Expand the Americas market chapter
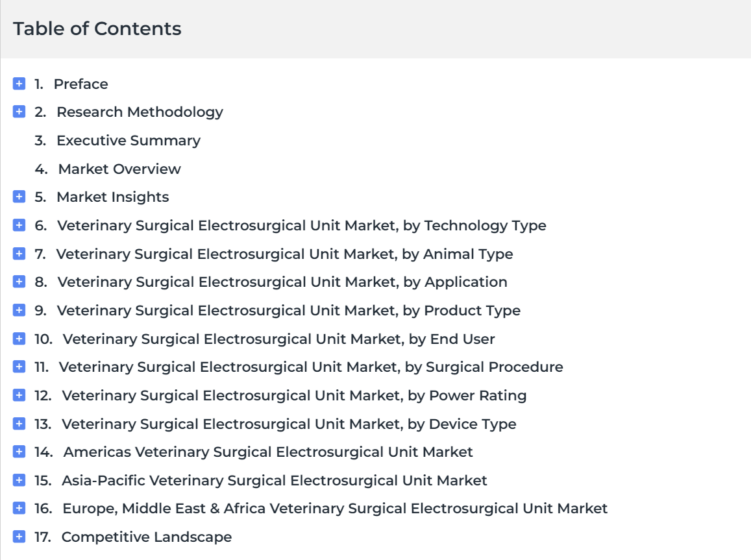This screenshot has width=751, height=560. tap(19, 452)
